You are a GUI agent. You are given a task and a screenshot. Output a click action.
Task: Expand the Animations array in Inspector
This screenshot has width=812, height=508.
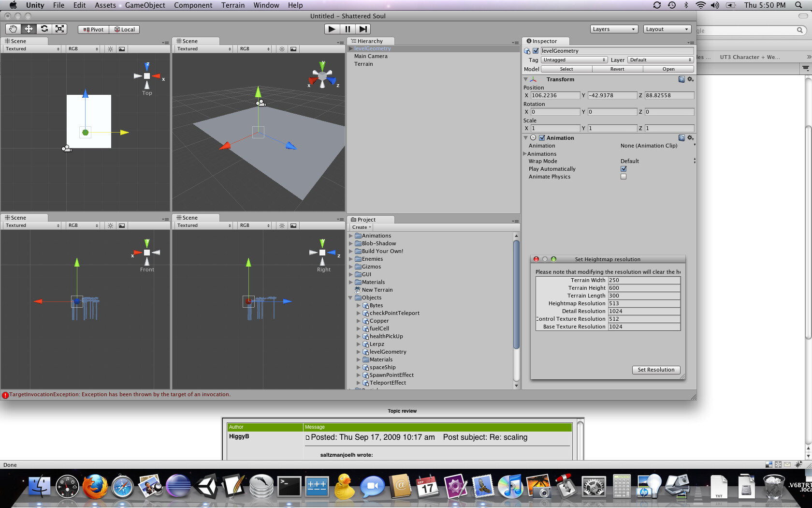click(525, 154)
